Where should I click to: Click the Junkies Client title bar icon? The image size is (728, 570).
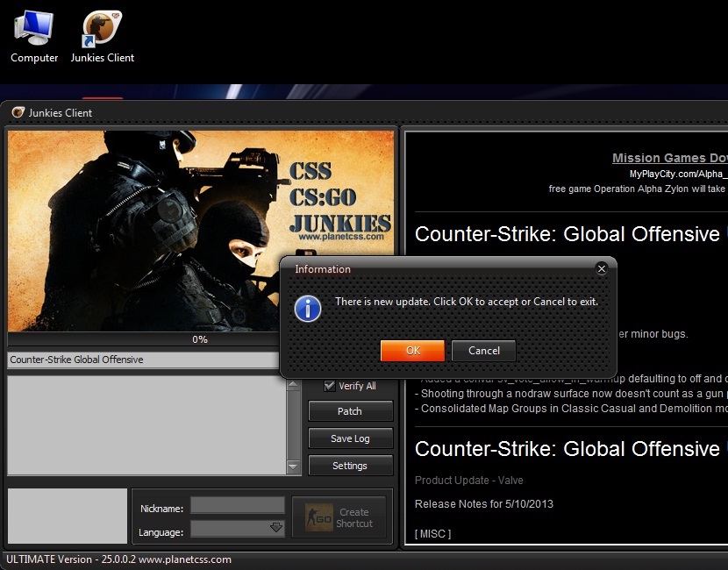point(18,112)
